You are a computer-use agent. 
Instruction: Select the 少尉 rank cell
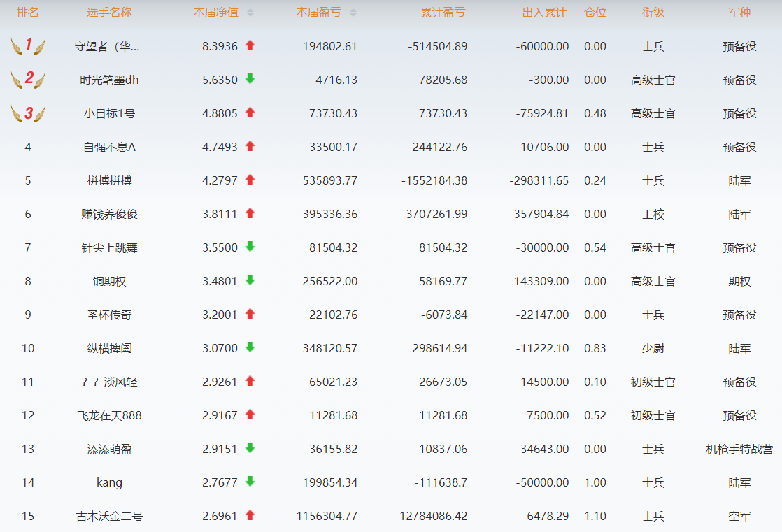653,349
